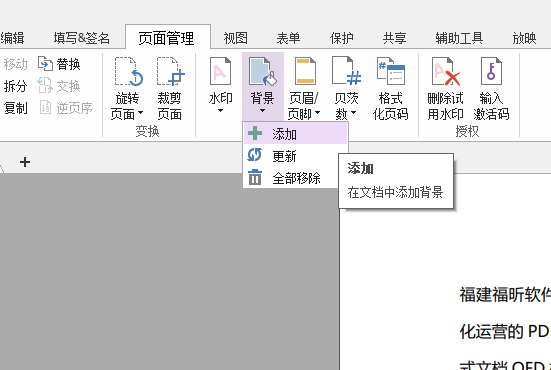The height and width of the screenshot is (370, 551).
Task: Click the 替换 page replace icon
Action: pos(45,64)
